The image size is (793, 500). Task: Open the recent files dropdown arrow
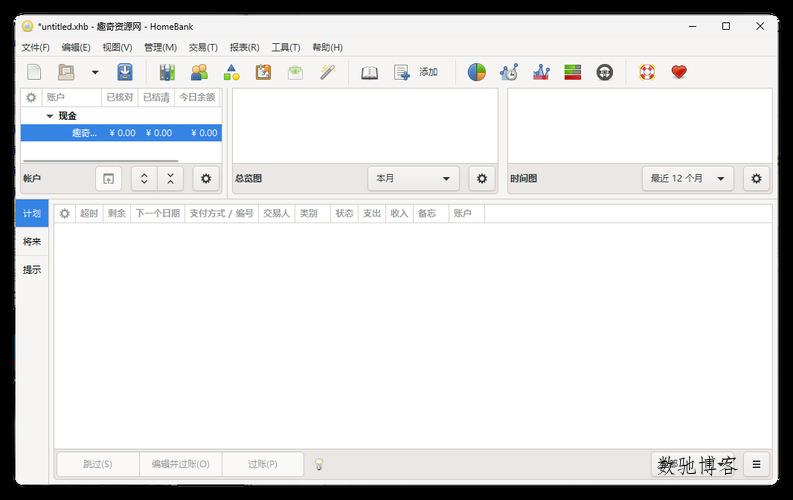(x=95, y=72)
